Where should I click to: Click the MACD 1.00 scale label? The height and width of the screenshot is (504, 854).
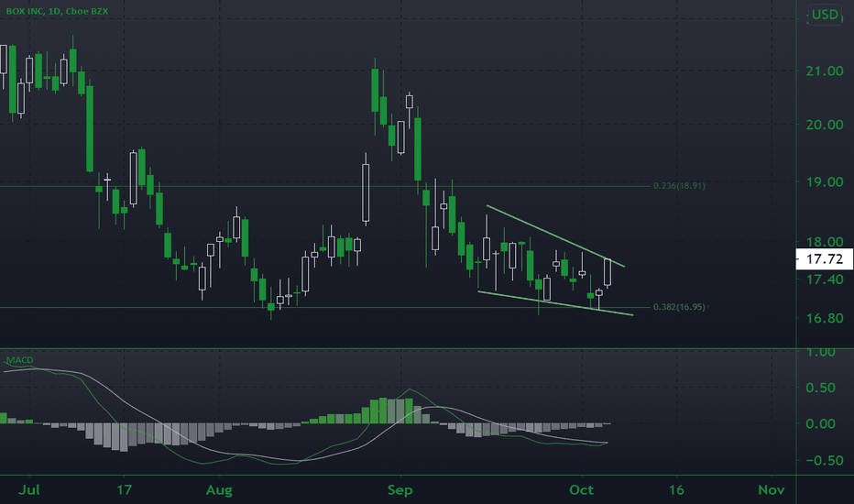pyautogui.click(x=820, y=353)
